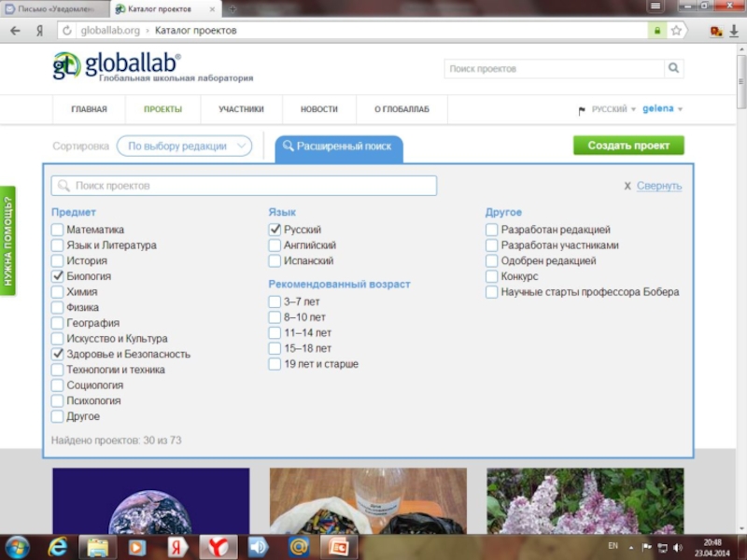Open the Action Center flag tray icon
Screen dimensions: 747x560
click(646, 548)
